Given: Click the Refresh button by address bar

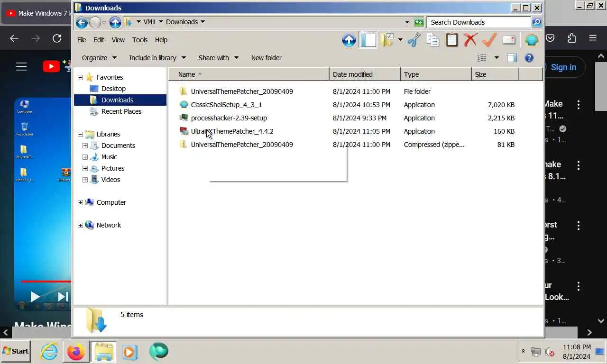Looking at the screenshot, I should click(x=419, y=22).
